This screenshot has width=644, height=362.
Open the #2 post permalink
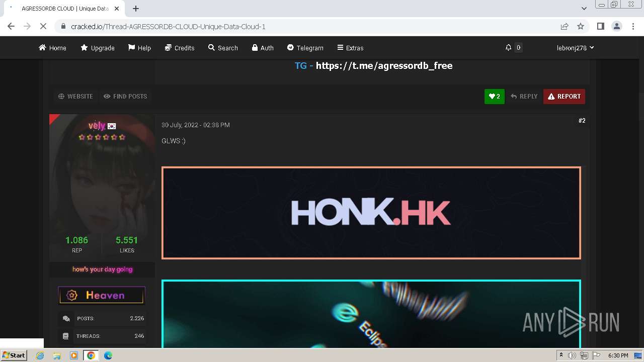click(x=582, y=121)
